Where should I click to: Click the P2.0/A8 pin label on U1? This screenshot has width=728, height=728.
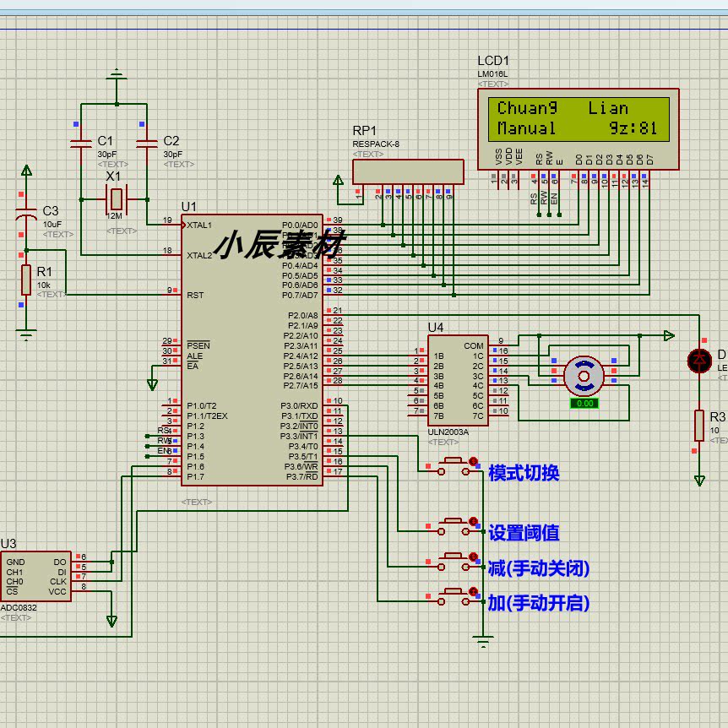pyautogui.click(x=302, y=315)
